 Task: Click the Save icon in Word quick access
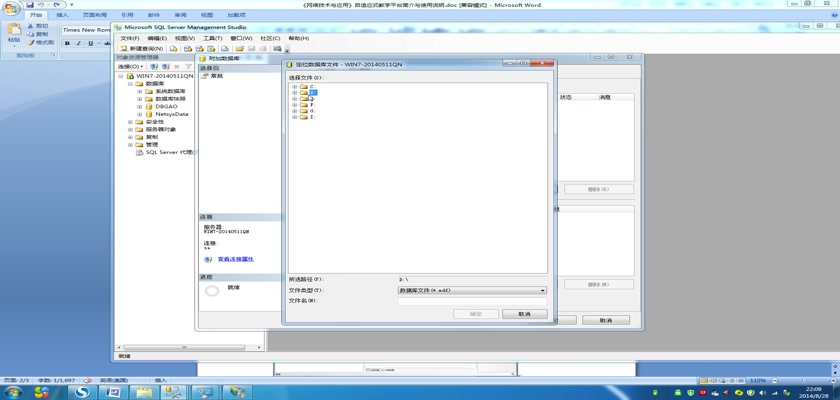point(31,4)
